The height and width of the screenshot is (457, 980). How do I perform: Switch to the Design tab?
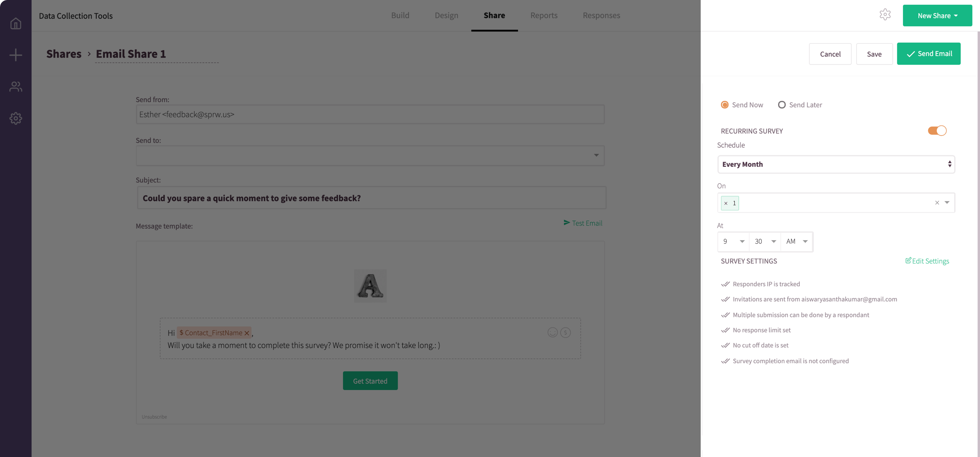[446, 15]
